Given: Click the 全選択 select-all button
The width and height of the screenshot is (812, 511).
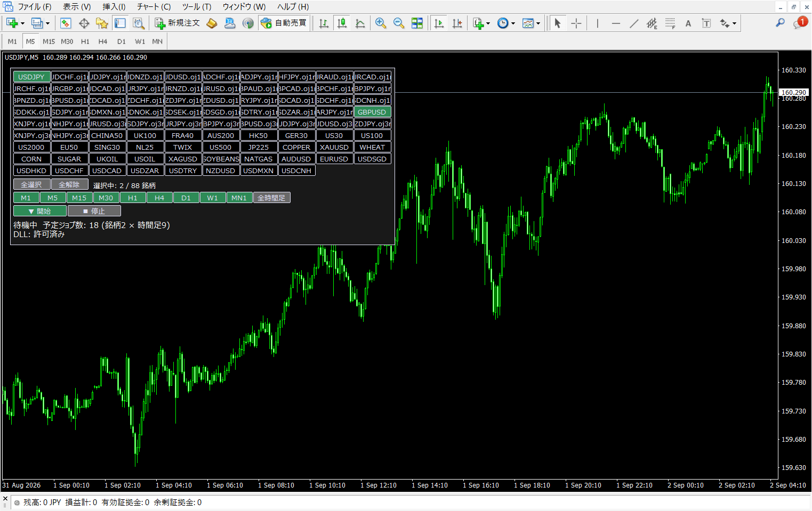Looking at the screenshot, I should (x=31, y=184).
